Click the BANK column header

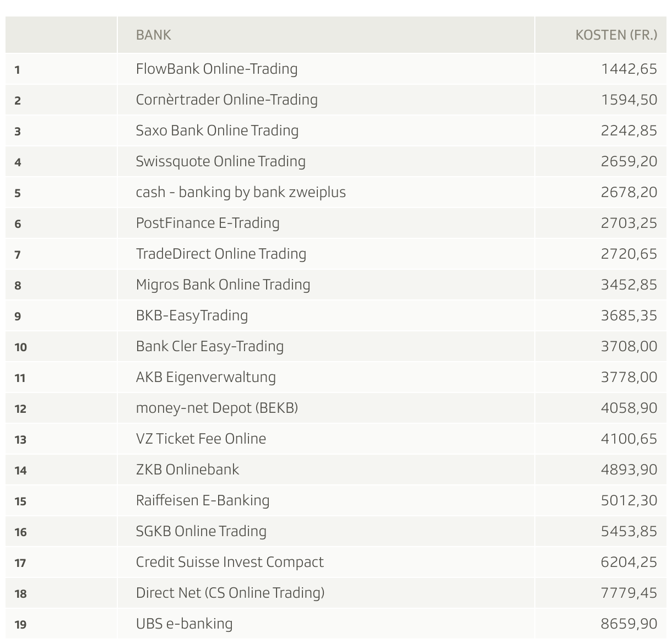click(x=153, y=35)
